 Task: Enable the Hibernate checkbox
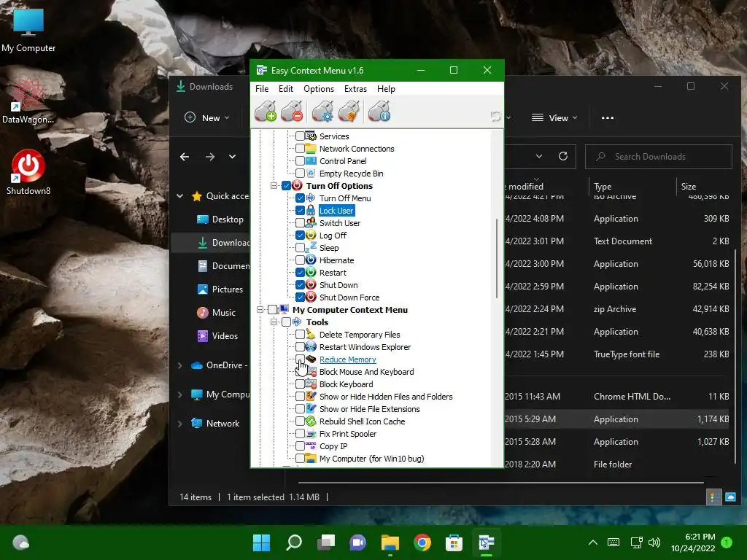(x=300, y=260)
